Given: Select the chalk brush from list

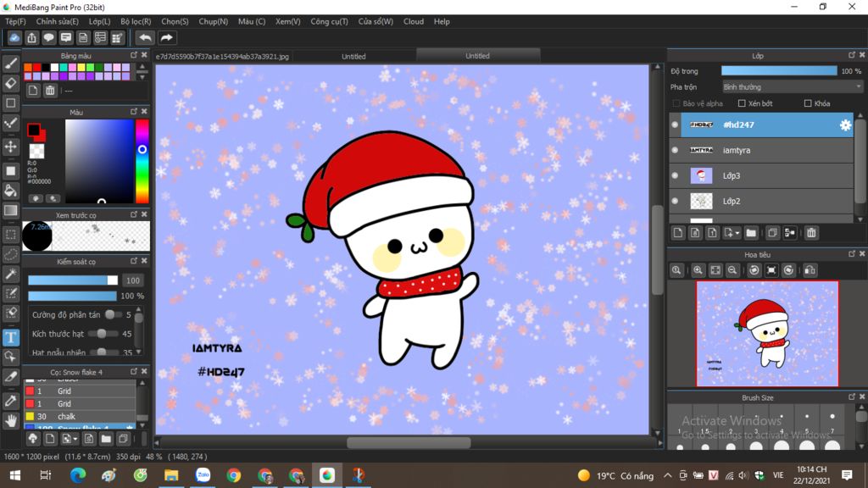Looking at the screenshot, I should tap(80, 416).
